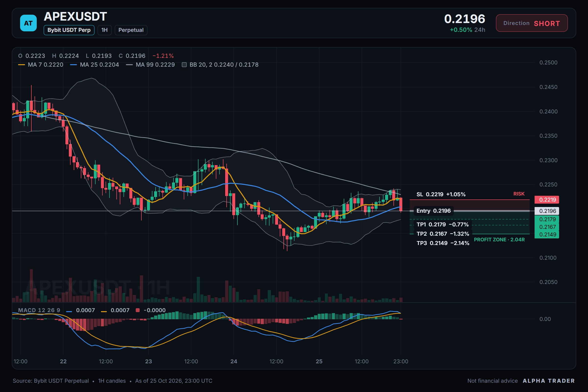Click the AT token logo icon
588x392 pixels.
(28, 23)
